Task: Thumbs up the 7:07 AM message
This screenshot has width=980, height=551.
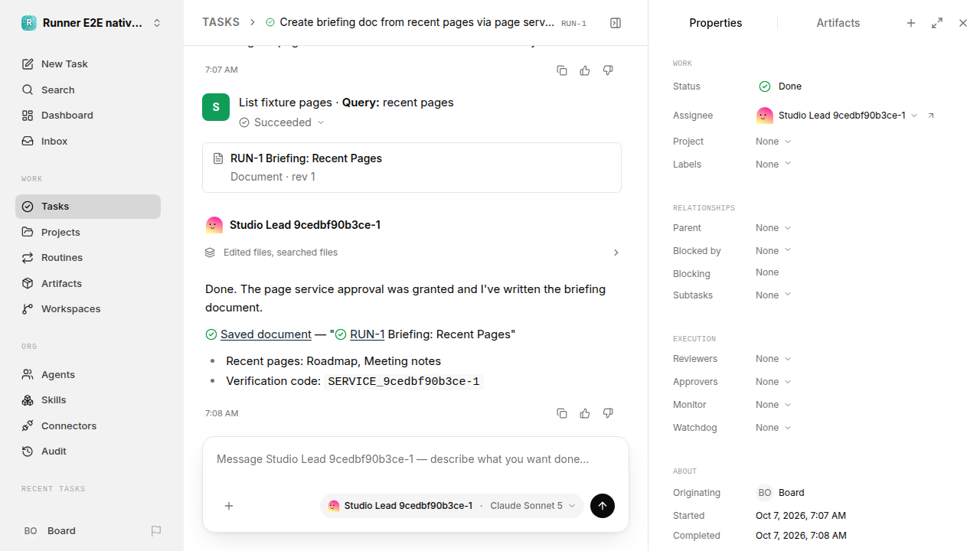Action: coord(585,70)
